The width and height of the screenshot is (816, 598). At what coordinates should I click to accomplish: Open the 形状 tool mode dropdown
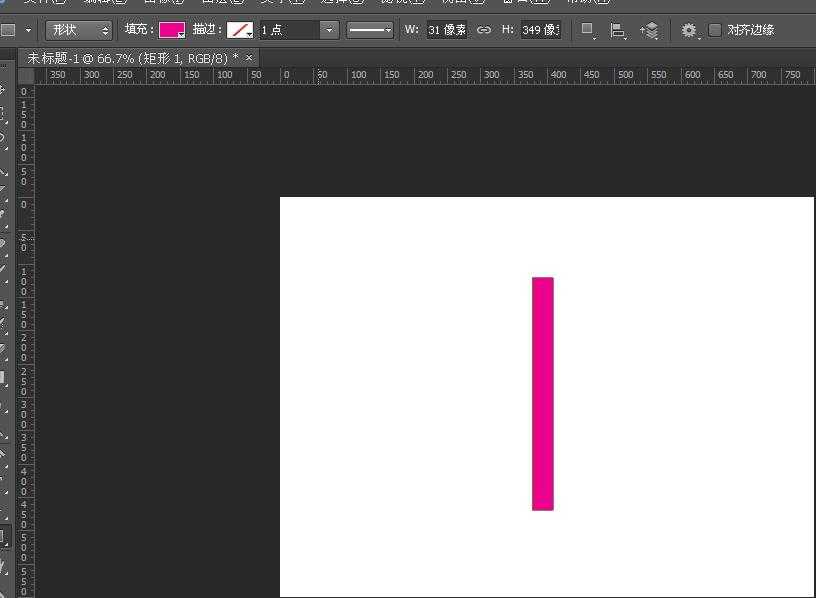tap(78, 30)
